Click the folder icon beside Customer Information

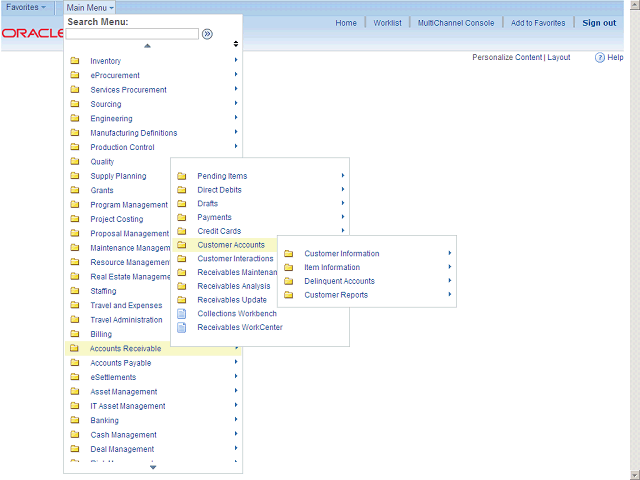click(289, 254)
